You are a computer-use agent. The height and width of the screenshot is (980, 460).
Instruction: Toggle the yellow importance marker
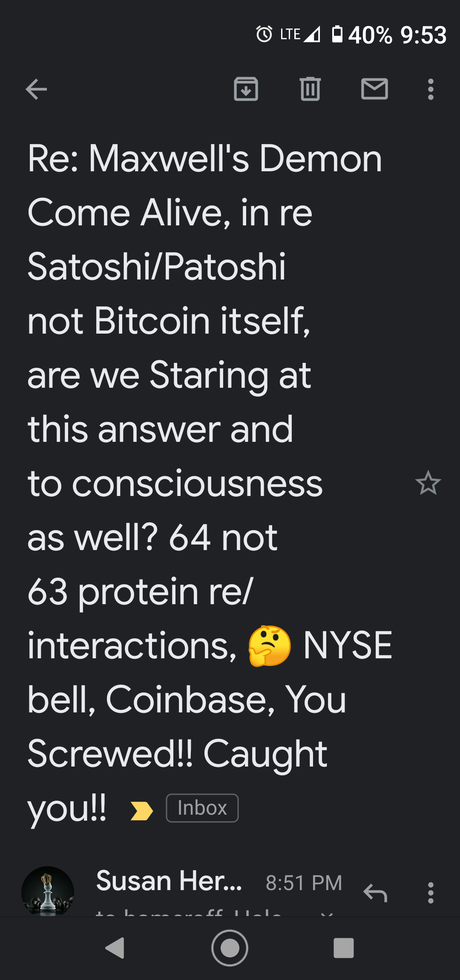[141, 811]
